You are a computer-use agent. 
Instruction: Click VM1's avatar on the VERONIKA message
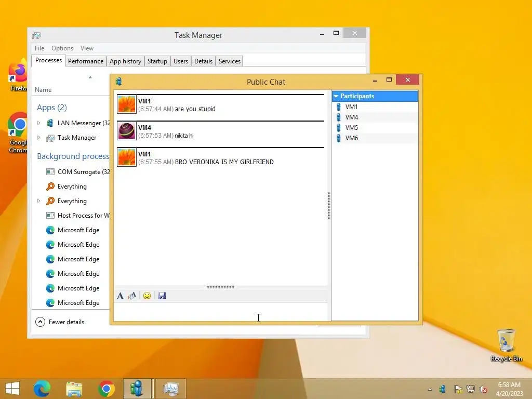tap(127, 157)
